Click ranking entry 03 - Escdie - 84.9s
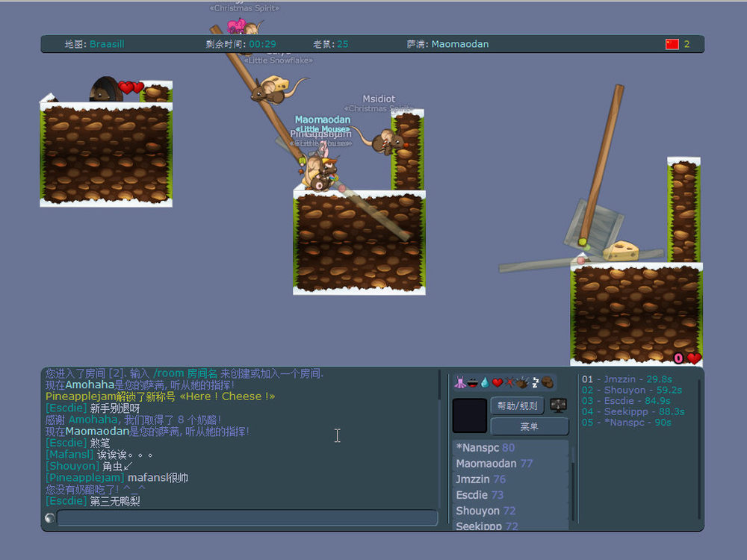The width and height of the screenshot is (747, 560). tap(626, 401)
